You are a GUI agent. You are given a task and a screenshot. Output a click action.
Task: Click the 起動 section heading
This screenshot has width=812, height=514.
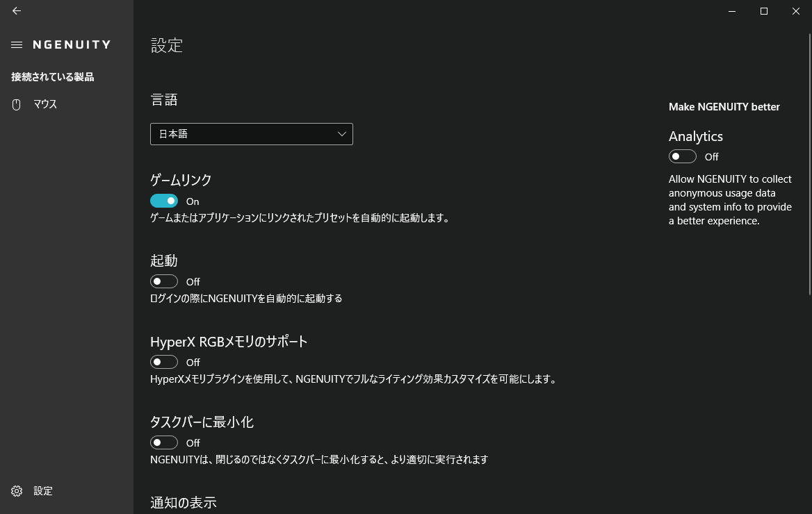coord(163,260)
